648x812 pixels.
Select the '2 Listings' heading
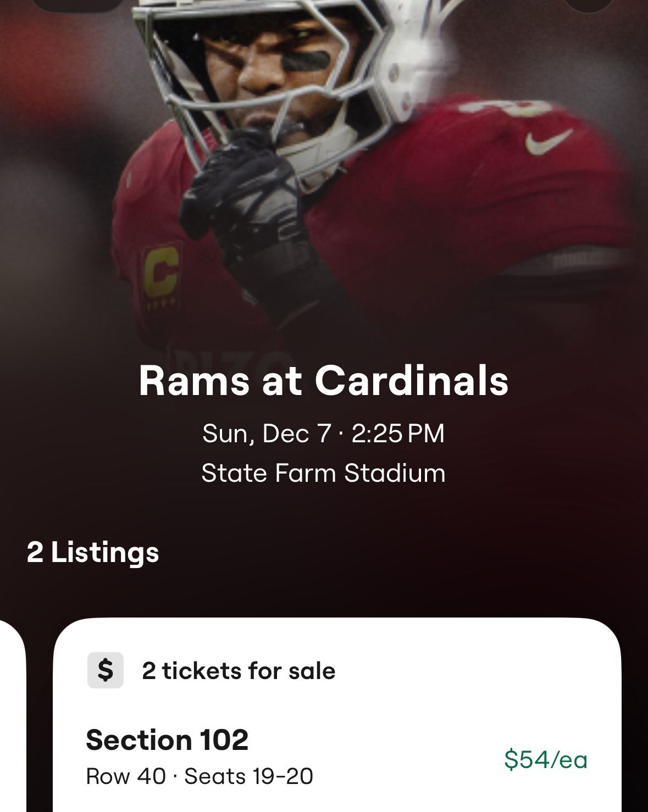(x=92, y=552)
